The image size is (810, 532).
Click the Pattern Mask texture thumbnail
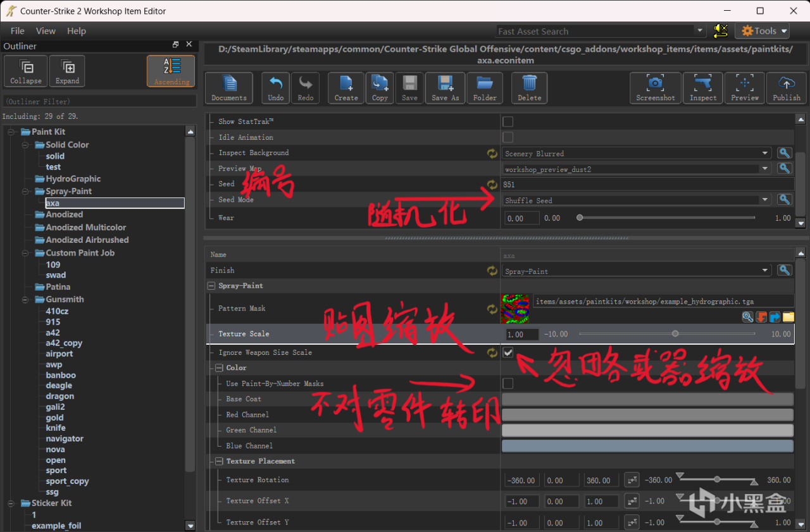tap(514, 309)
